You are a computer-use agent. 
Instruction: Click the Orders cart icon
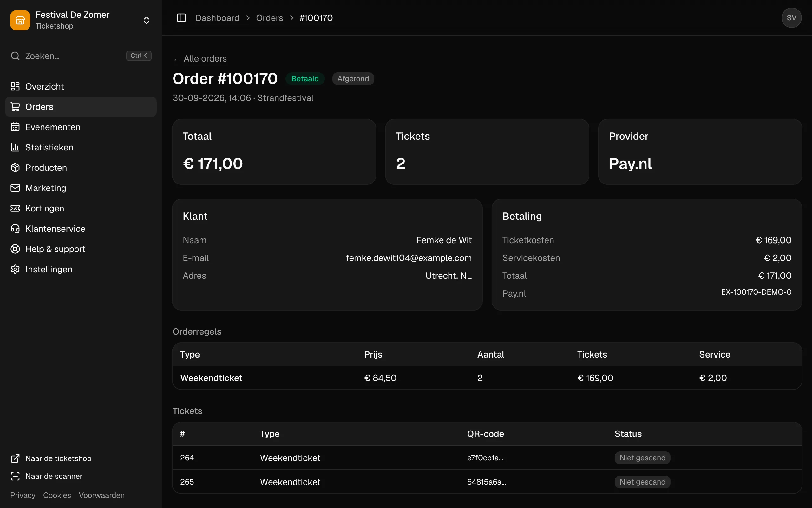15,107
